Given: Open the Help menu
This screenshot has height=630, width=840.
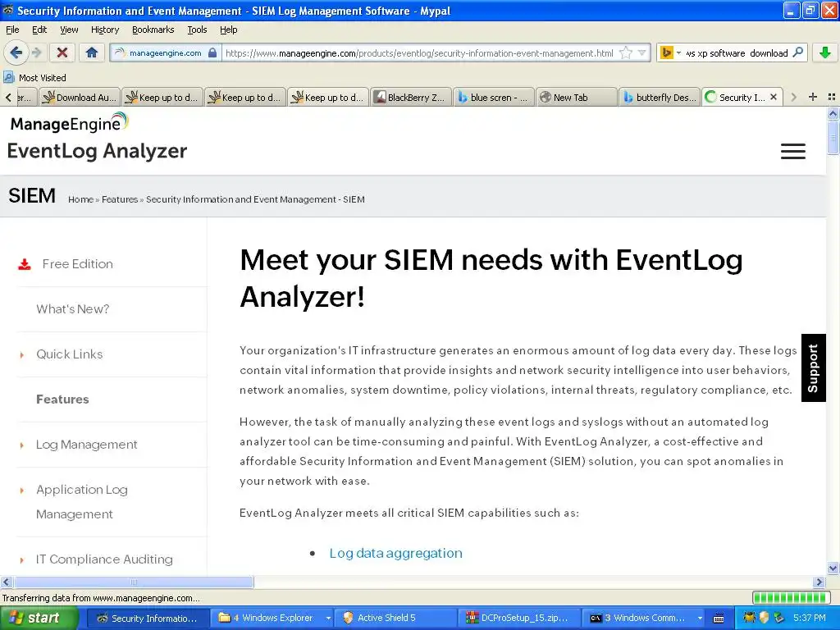Looking at the screenshot, I should [228, 30].
